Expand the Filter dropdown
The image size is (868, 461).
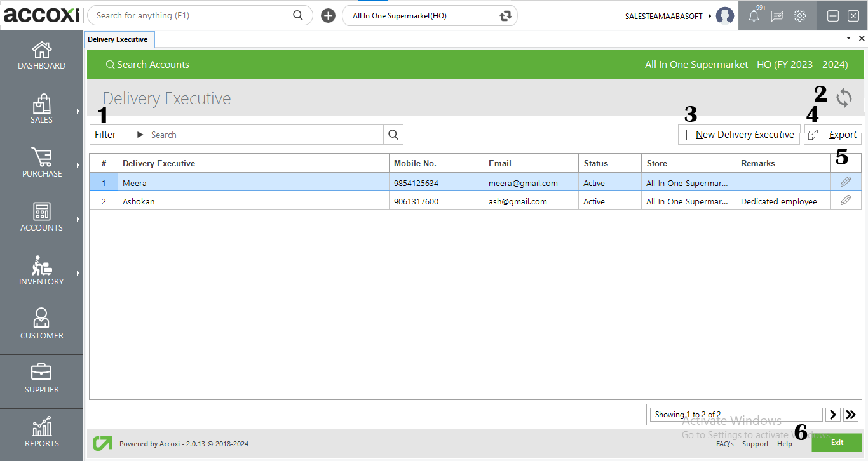(x=118, y=135)
